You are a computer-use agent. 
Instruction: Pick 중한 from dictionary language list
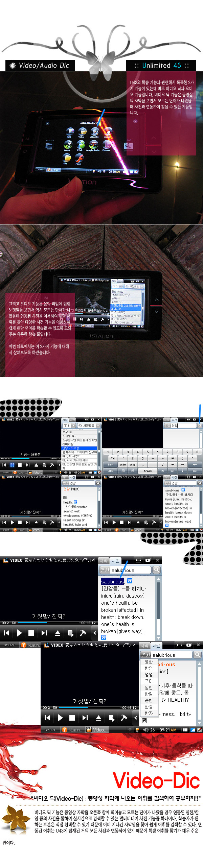click(x=149, y=700)
